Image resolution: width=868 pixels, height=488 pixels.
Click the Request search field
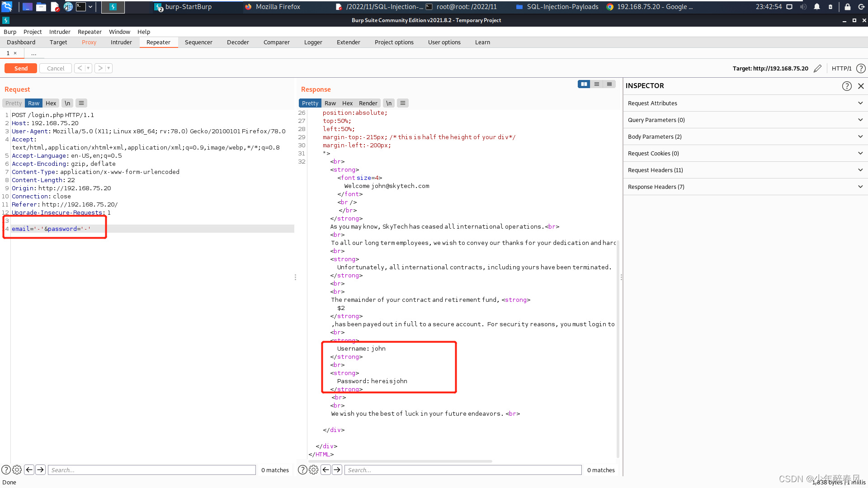tap(152, 470)
